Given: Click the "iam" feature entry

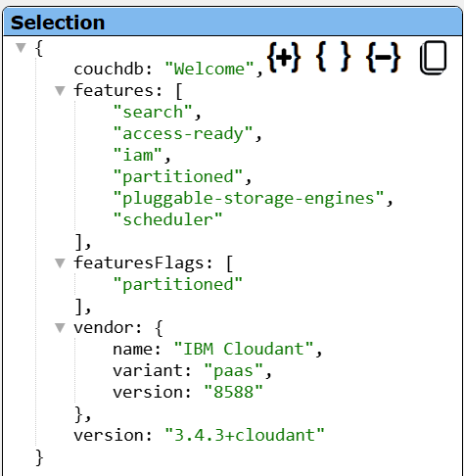Looking at the screenshot, I should tap(137, 155).
